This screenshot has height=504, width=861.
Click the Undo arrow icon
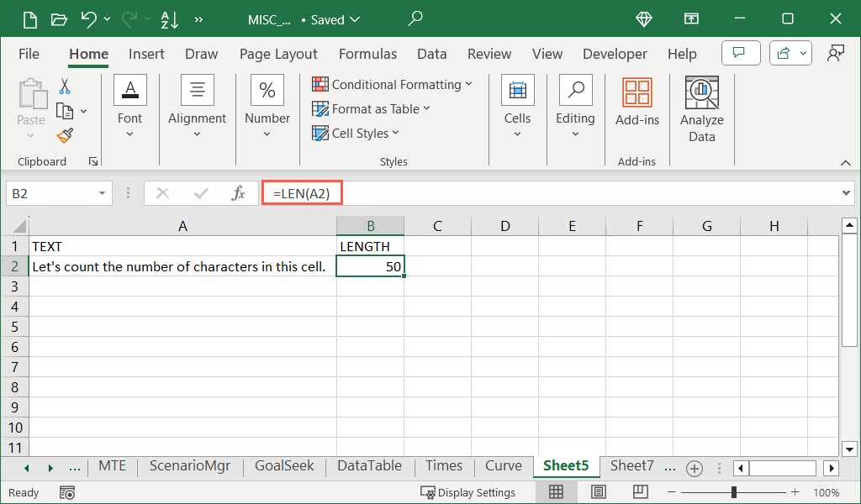88,19
